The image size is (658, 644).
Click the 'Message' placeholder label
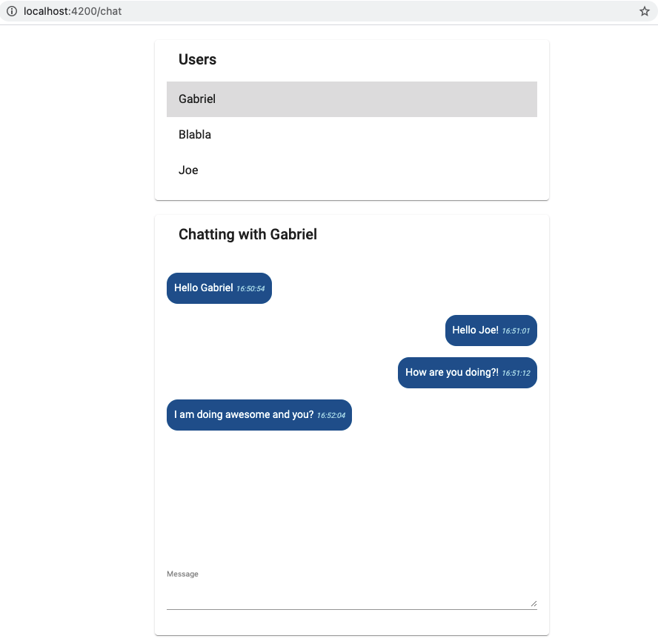tap(182, 574)
